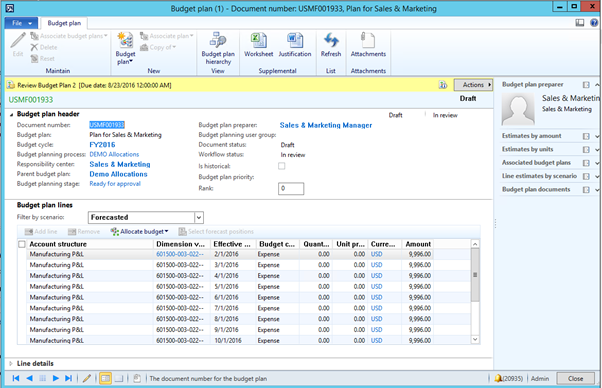The height and width of the screenshot is (388, 602).
Task: Open the Word Justification document icon
Action: 295,41
